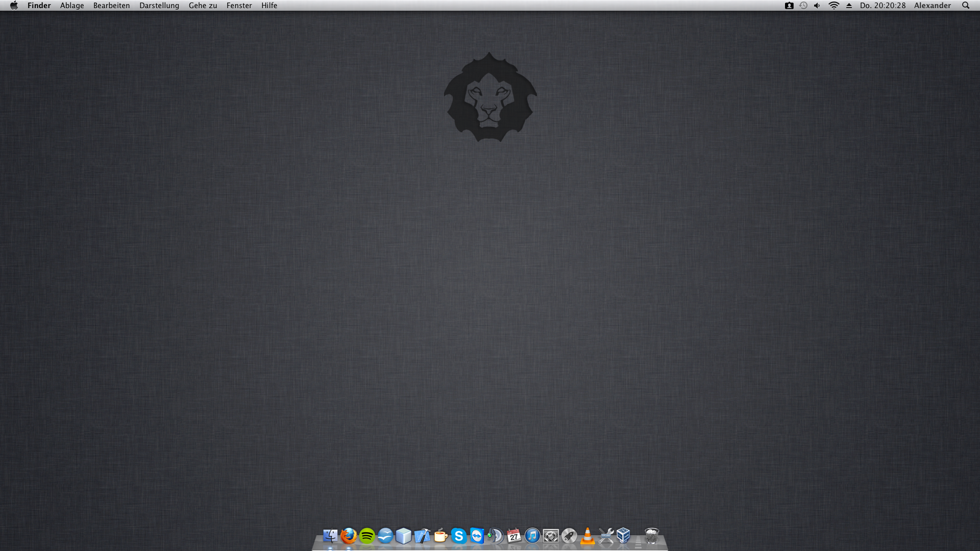Open the Java coffee cup app
The image size is (980, 551).
coord(440,536)
